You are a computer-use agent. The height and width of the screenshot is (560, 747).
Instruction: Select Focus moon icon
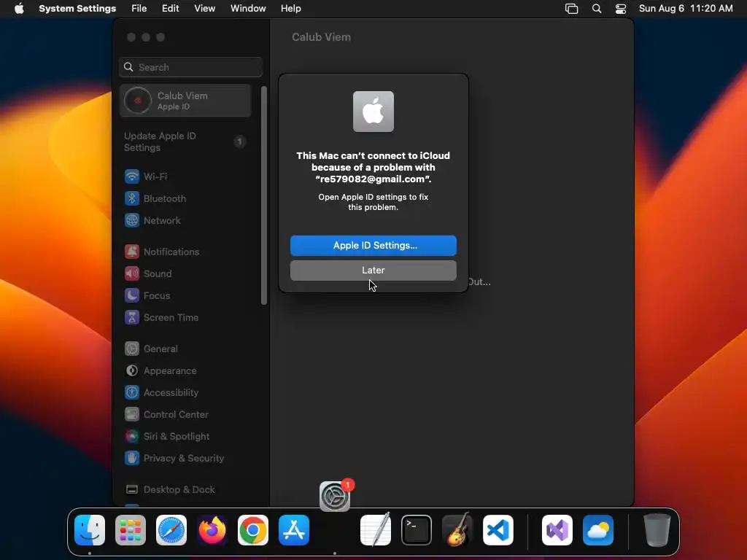pos(132,295)
